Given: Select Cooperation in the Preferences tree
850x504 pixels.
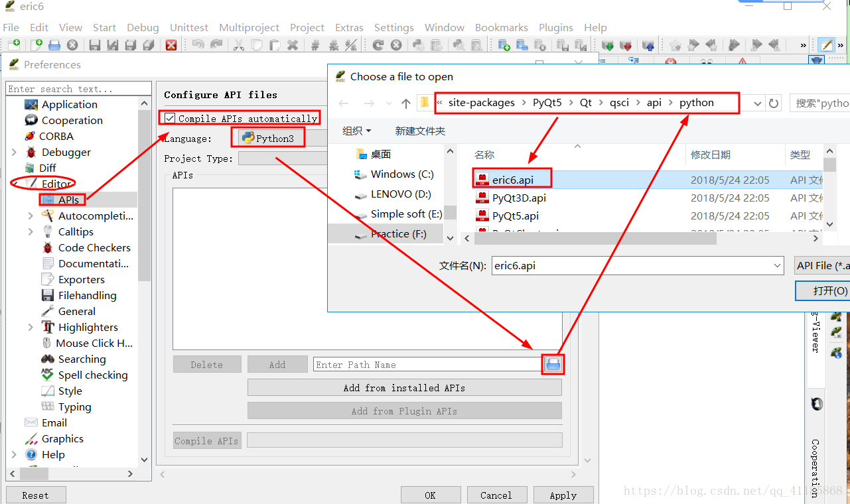Looking at the screenshot, I should 72,121.
